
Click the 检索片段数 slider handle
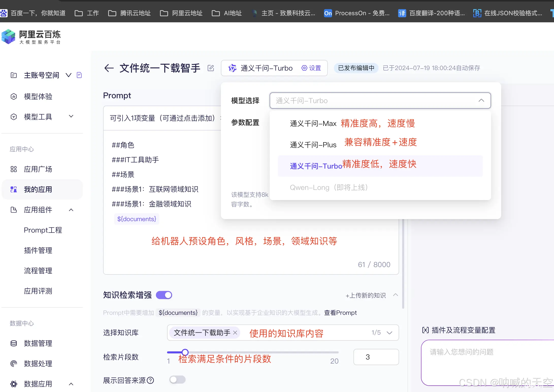[x=185, y=352]
